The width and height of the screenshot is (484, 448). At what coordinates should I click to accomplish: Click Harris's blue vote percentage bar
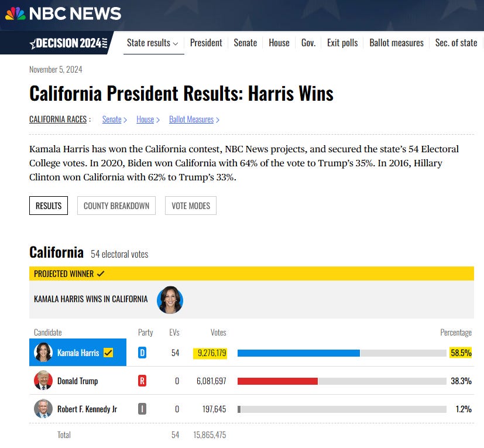(x=298, y=353)
